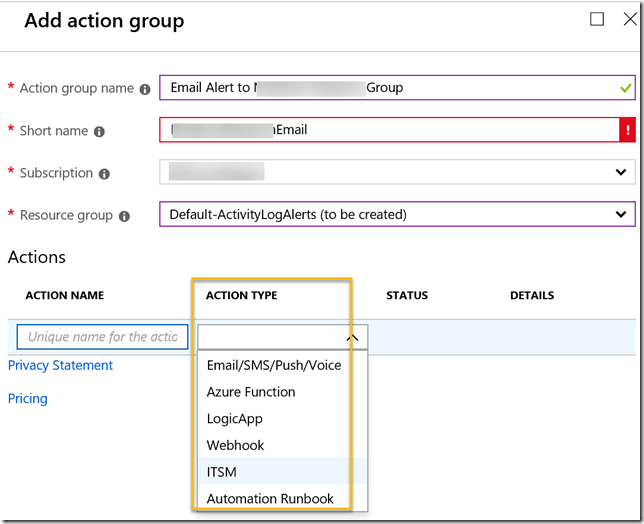
Task: Maximize the Add action group panel
Action: pyautogui.click(x=597, y=20)
